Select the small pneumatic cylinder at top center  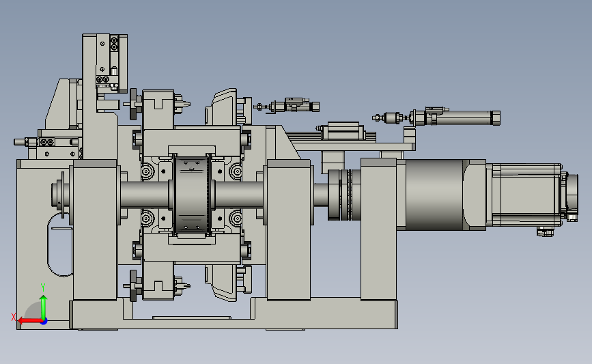pyautogui.click(x=295, y=105)
